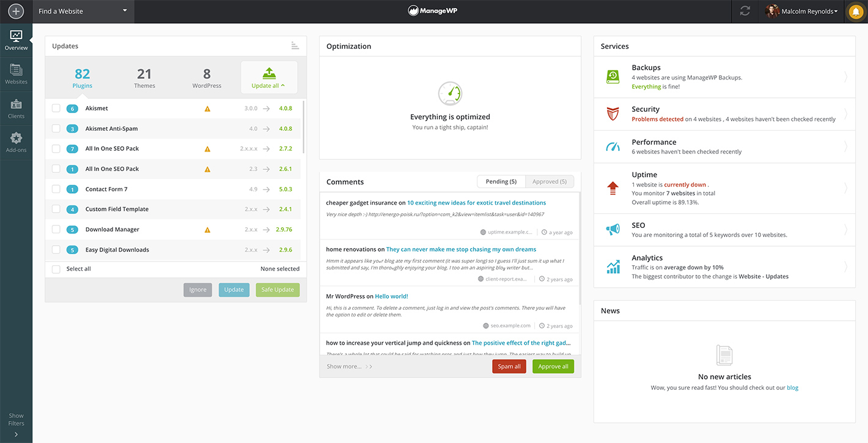Click the optimization speedometer icon

click(x=450, y=93)
